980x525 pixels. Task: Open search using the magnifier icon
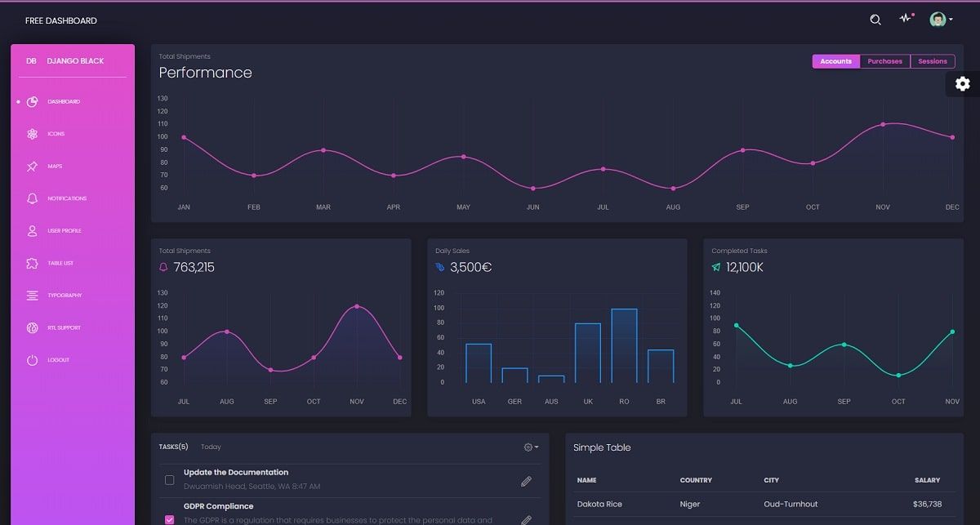pyautogui.click(x=875, y=19)
